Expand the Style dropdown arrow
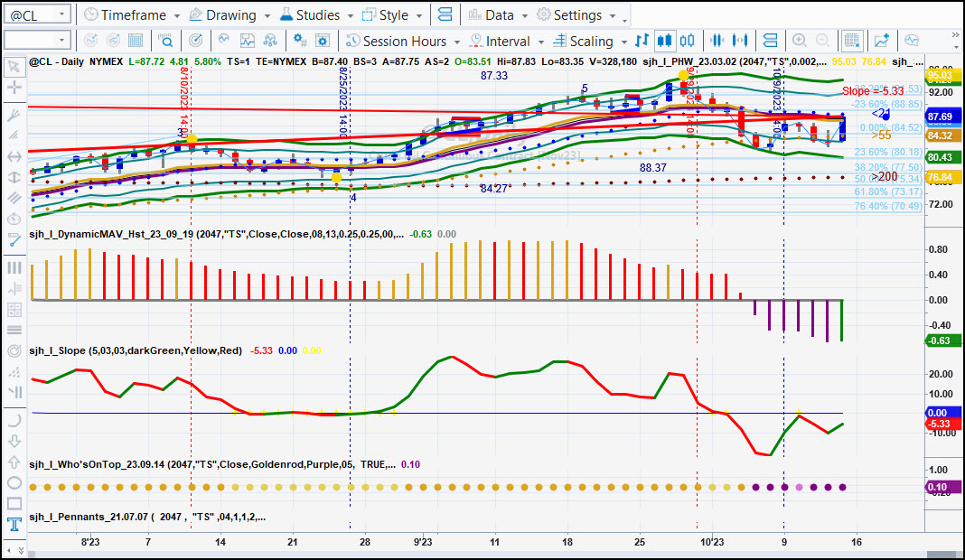 point(419,15)
